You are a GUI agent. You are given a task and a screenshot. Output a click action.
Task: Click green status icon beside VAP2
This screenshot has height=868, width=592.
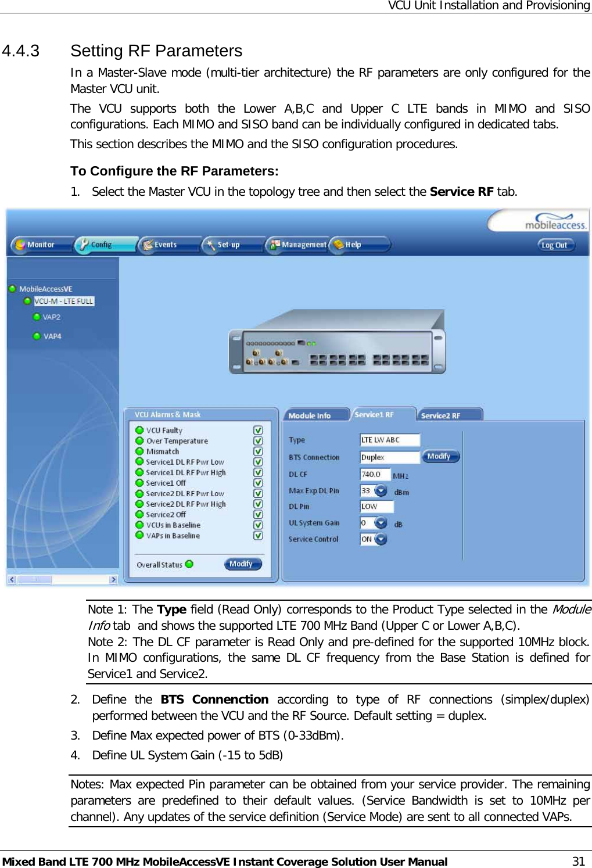click(x=37, y=317)
